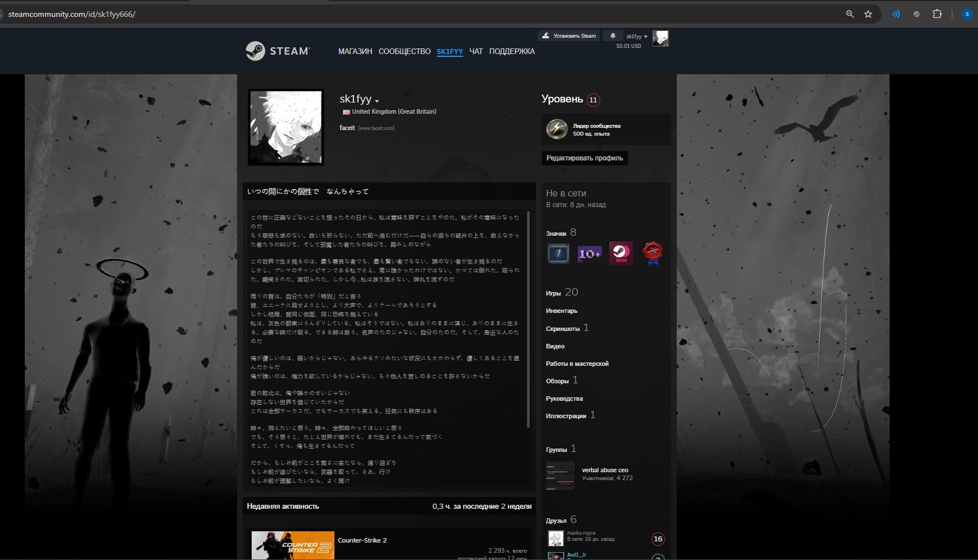Click the blue 7 years badge icon
The width and height of the screenshot is (978, 560).
558,253
